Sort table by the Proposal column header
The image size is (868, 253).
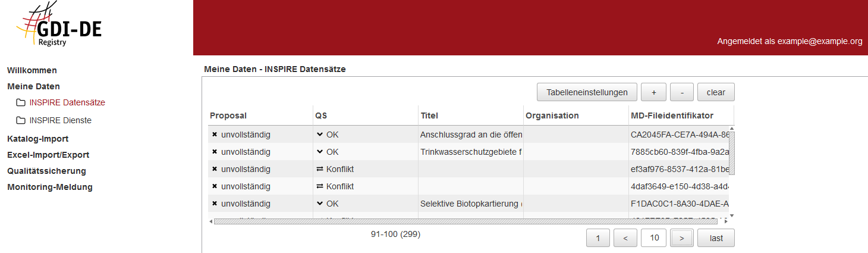click(228, 115)
